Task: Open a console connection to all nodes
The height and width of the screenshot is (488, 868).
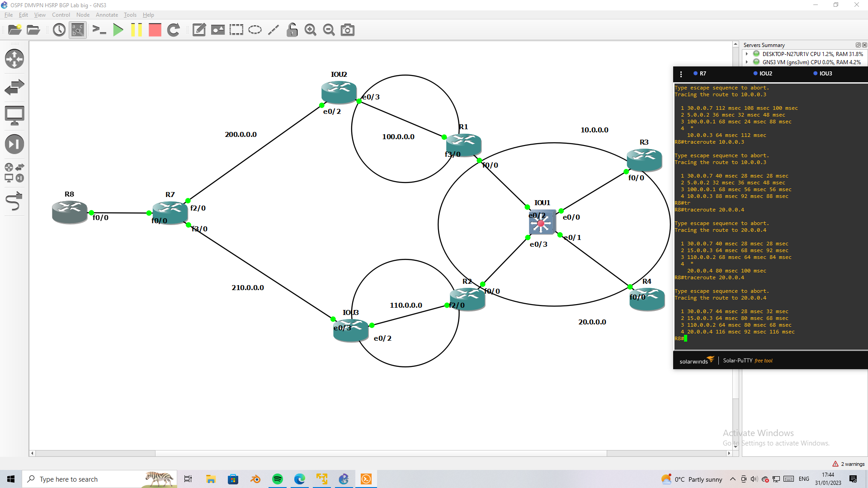Action: tap(99, 30)
